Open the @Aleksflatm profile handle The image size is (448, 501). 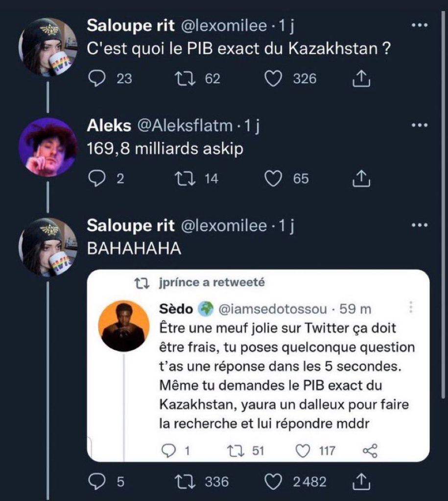pyautogui.click(x=184, y=126)
